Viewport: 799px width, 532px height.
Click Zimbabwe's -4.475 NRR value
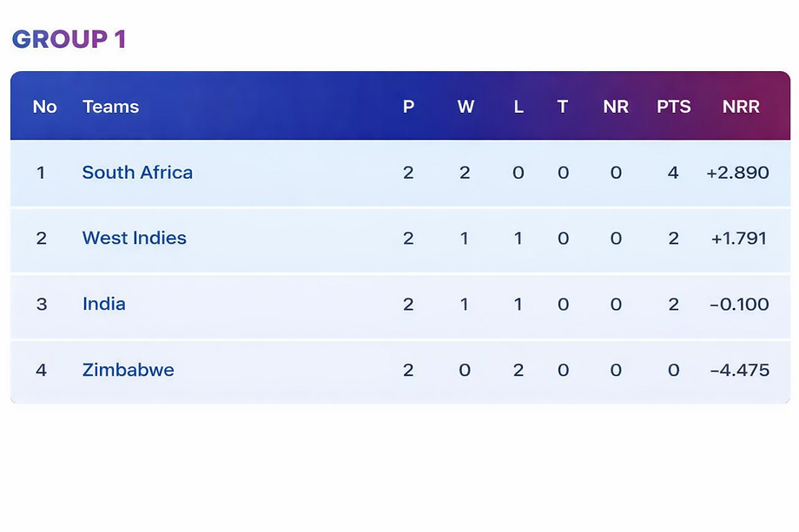coord(739,370)
